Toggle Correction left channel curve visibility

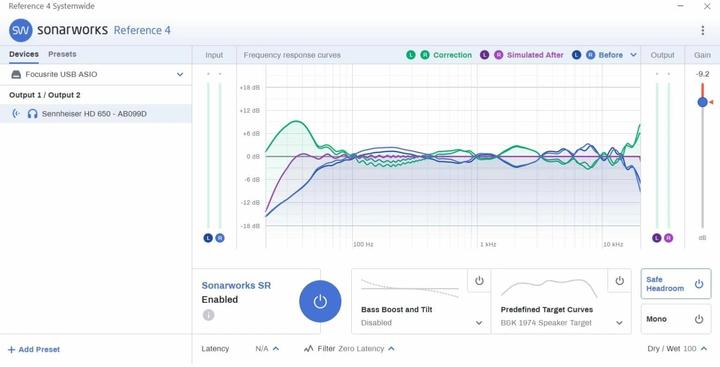411,55
